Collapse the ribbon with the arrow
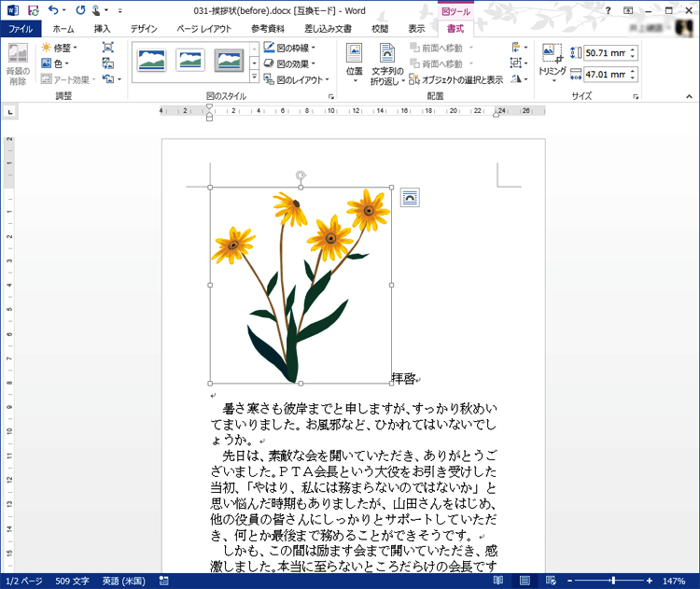This screenshot has height=589, width=700. 689,96
